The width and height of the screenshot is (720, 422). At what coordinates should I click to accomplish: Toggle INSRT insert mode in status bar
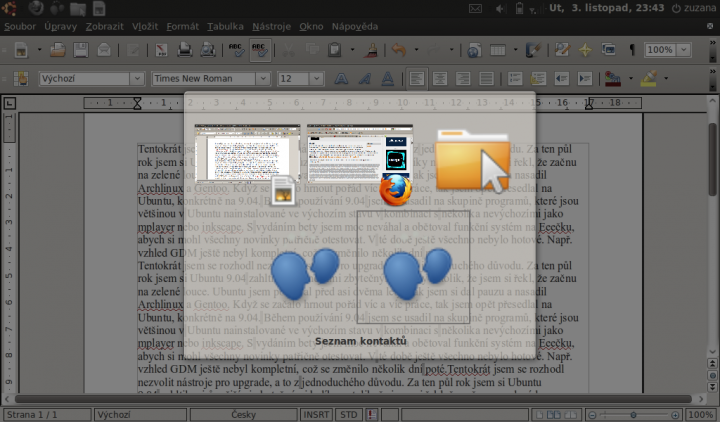[x=317, y=414]
